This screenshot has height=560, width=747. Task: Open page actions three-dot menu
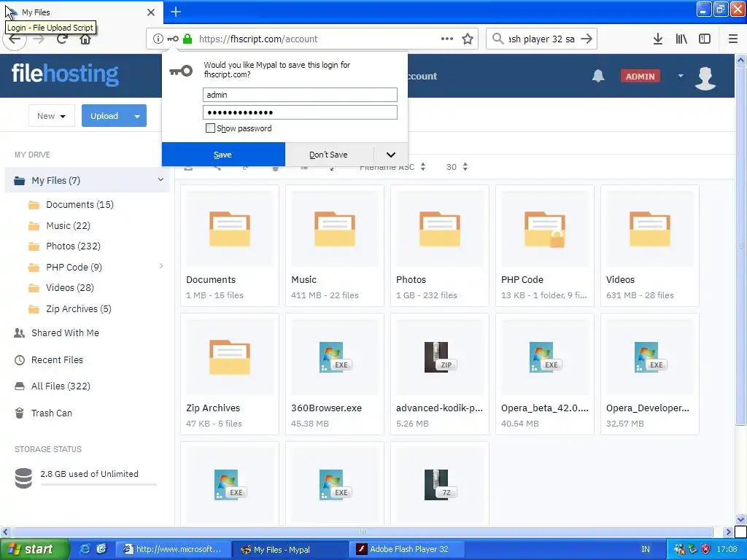447,39
